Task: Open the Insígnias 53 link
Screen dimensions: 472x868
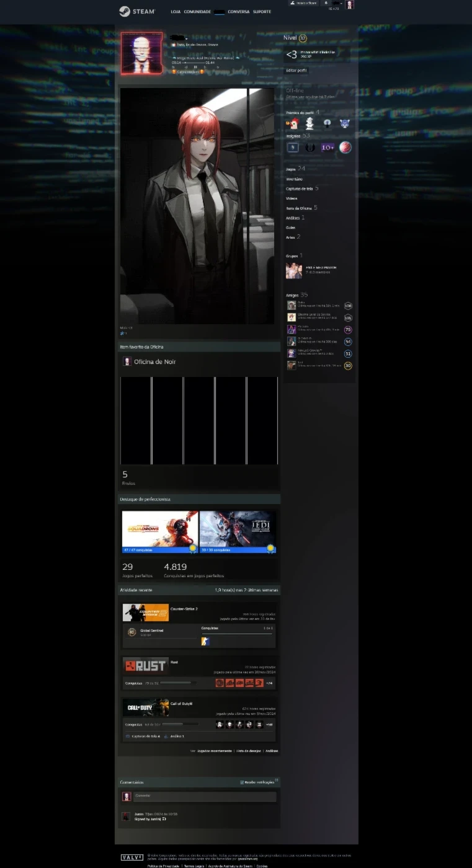Action: click(298, 136)
